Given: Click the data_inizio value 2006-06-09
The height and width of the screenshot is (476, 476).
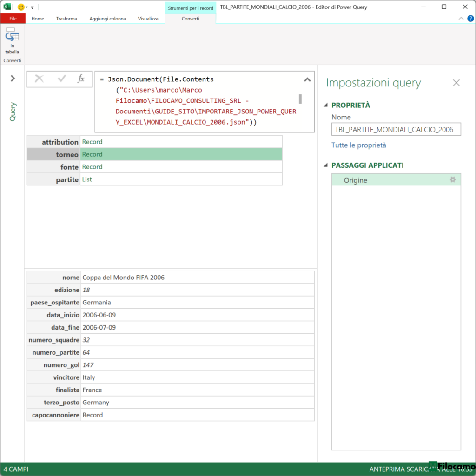Looking at the screenshot, I should click(99, 315).
